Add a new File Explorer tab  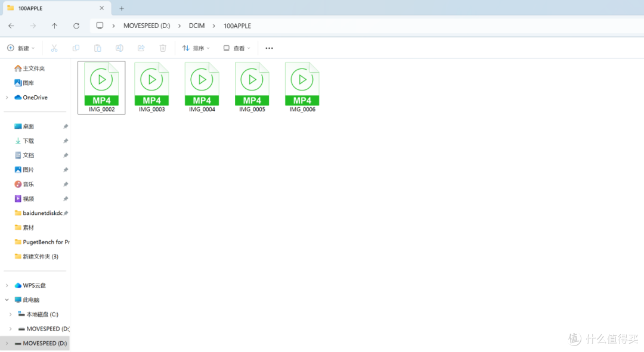pos(122,8)
